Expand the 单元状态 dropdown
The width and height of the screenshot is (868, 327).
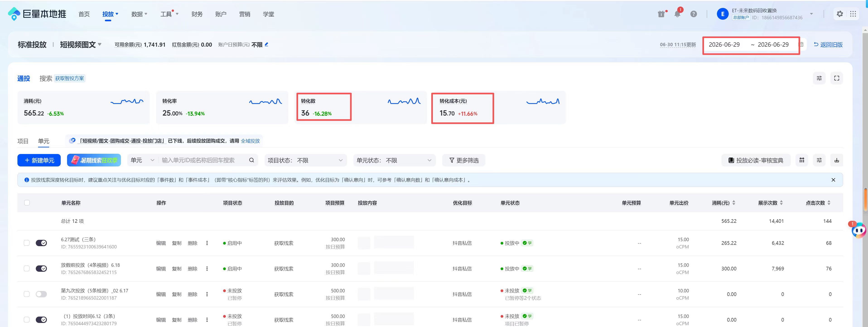click(x=394, y=160)
